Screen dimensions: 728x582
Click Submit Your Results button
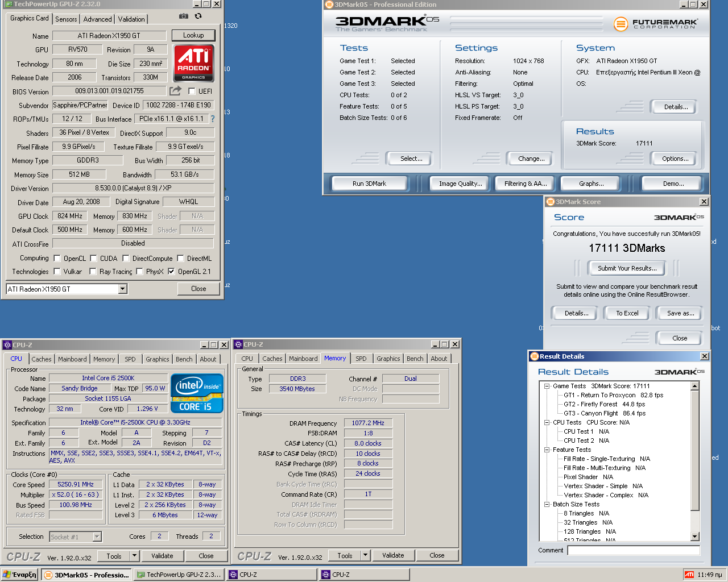[627, 268]
